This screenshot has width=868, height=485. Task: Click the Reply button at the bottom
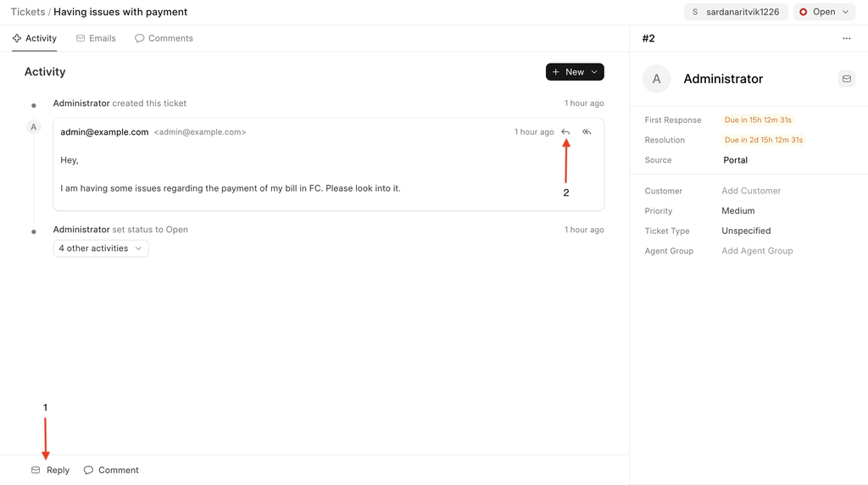tap(51, 470)
